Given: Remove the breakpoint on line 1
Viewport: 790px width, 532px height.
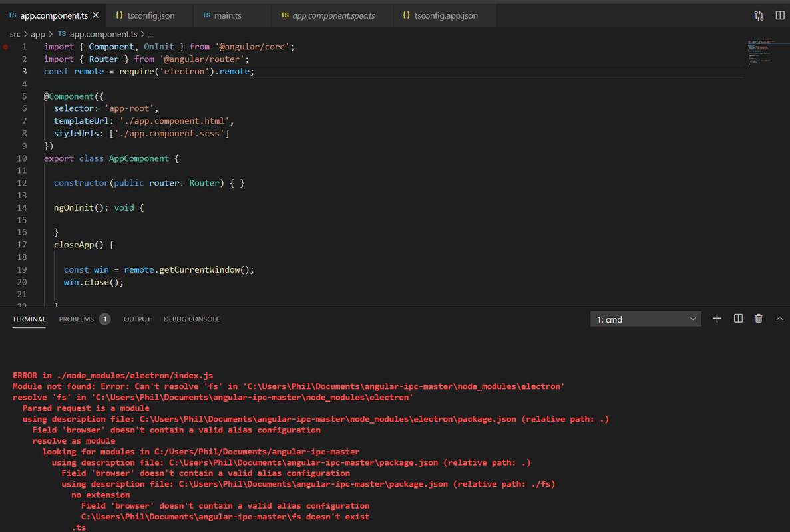Looking at the screenshot, I should 6,47.
